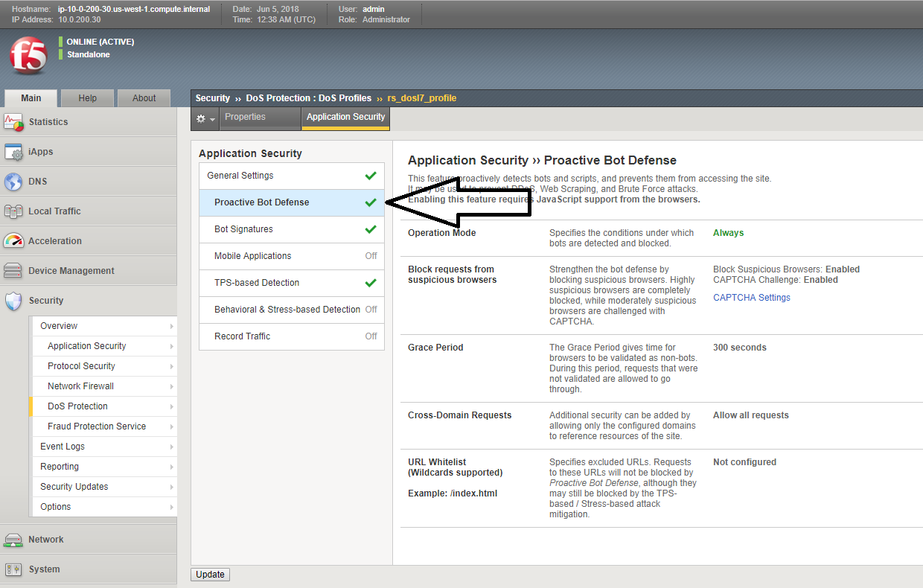Open General Settings section
This screenshot has width=923, height=588.
tap(292, 176)
